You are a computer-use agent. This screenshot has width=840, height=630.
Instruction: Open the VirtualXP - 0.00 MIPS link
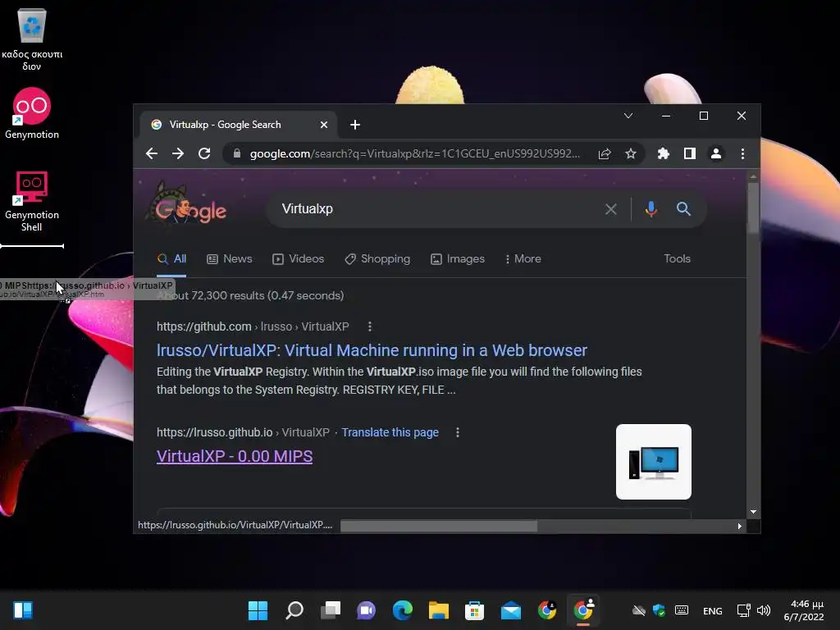click(235, 456)
